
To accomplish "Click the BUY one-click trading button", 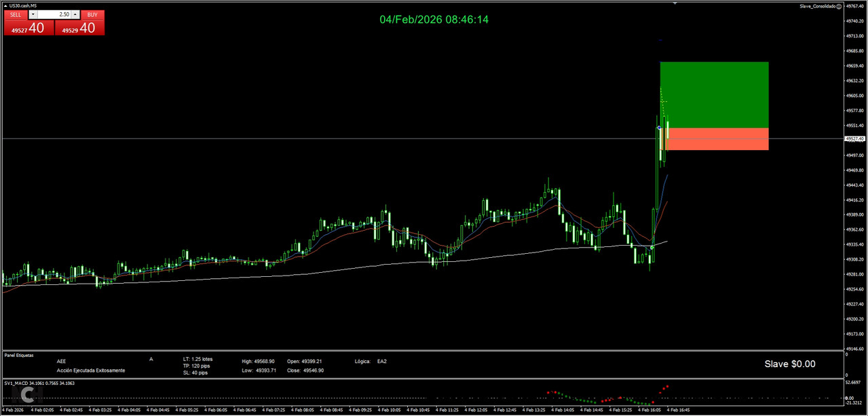I will click(x=92, y=14).
